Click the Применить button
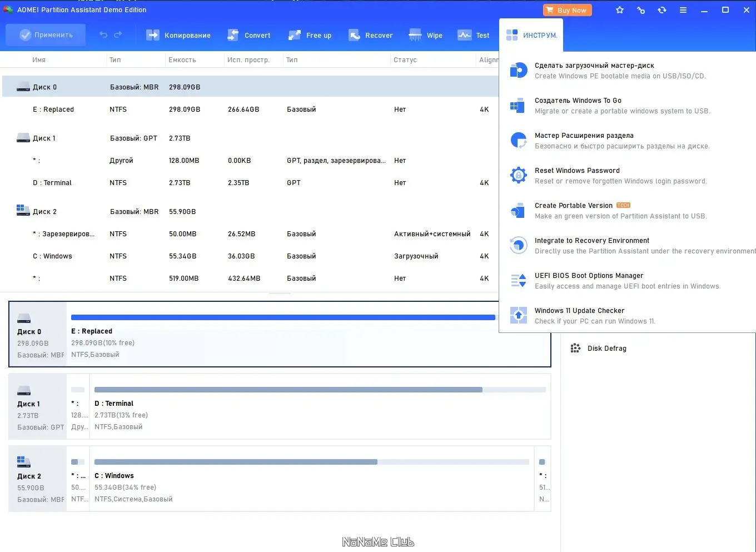 (46, 35)
